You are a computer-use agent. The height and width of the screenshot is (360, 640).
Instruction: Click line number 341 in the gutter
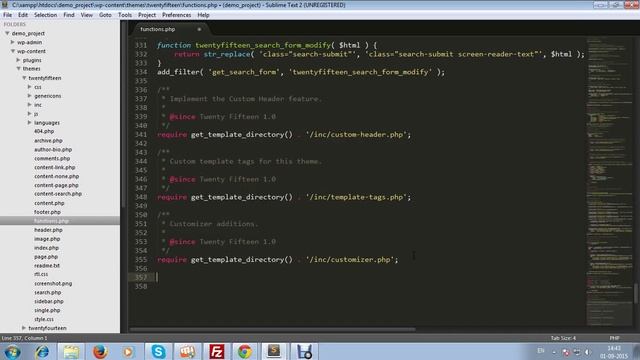(141, 135)
